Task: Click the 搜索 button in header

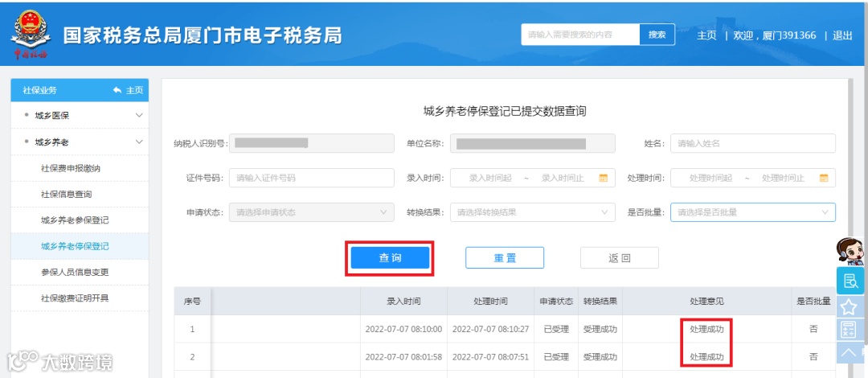Action: (x=657, y=35)
